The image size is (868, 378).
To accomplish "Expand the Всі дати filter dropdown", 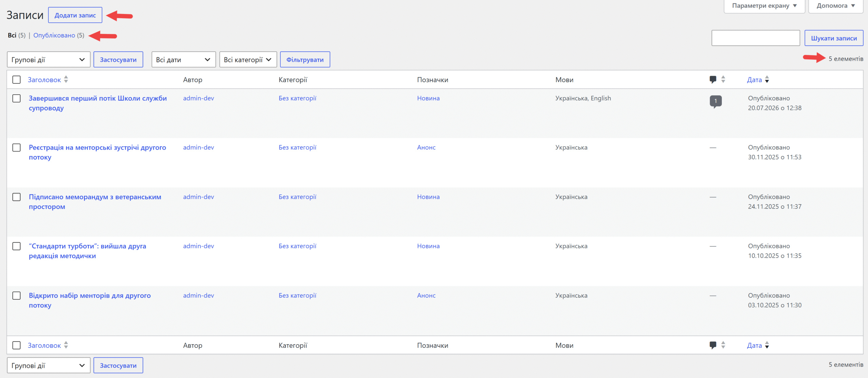I will point(183,60).
